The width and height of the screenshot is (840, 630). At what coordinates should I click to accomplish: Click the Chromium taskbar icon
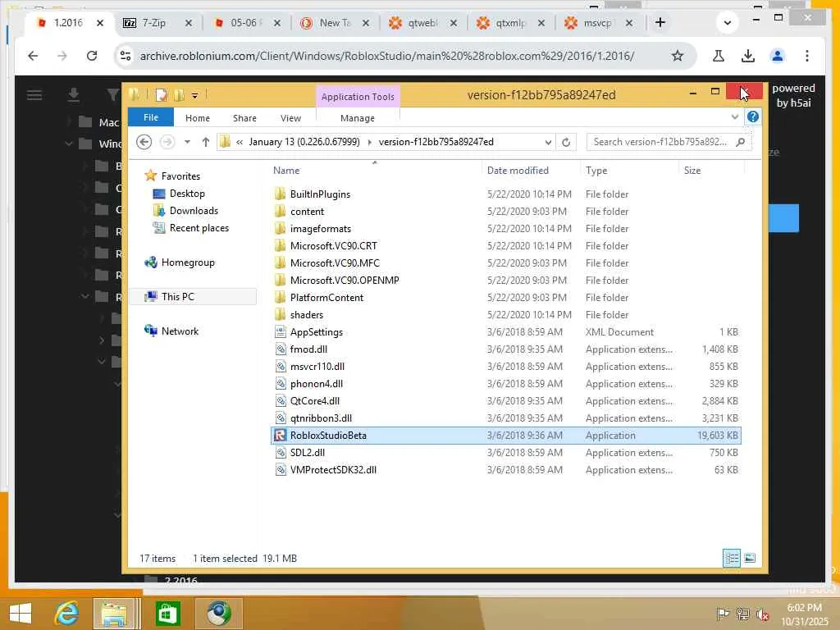tap(218, 613)
